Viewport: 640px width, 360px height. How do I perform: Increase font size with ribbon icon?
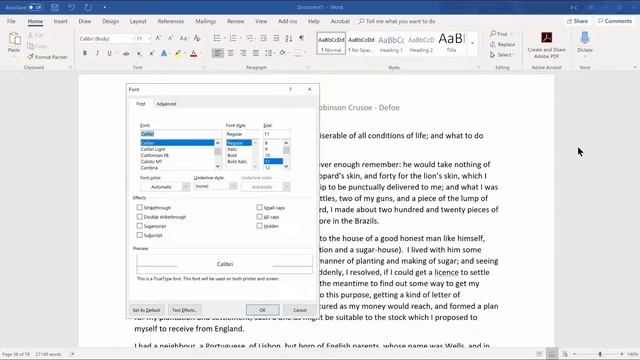158,38
